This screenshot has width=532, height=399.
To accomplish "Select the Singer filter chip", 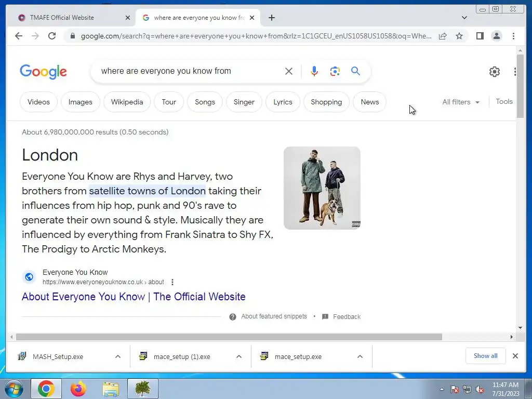I will pyautogui.click(x=244, y=102).
